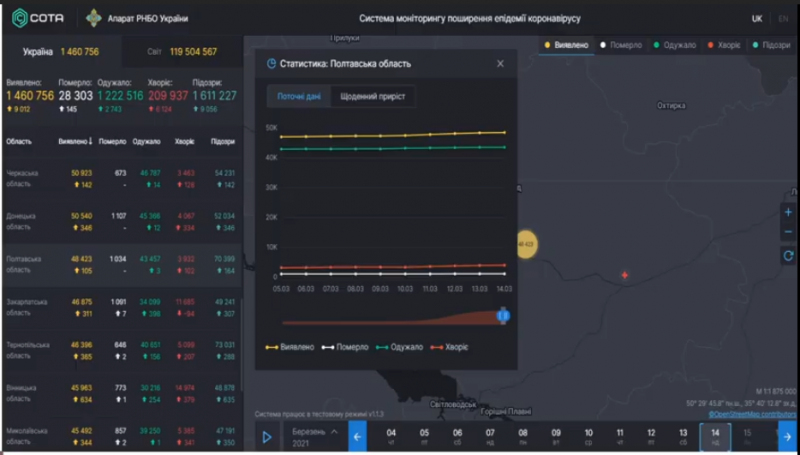Click the РНБО України emblem icon
800x455 pixels.
tap(93, 18)
